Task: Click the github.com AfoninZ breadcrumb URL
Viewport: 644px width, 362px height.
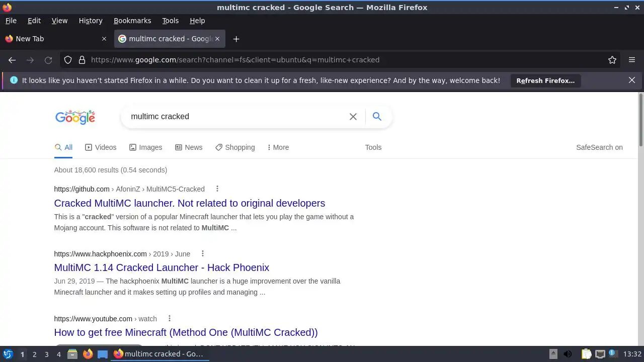Action: (x=129, y=189)
